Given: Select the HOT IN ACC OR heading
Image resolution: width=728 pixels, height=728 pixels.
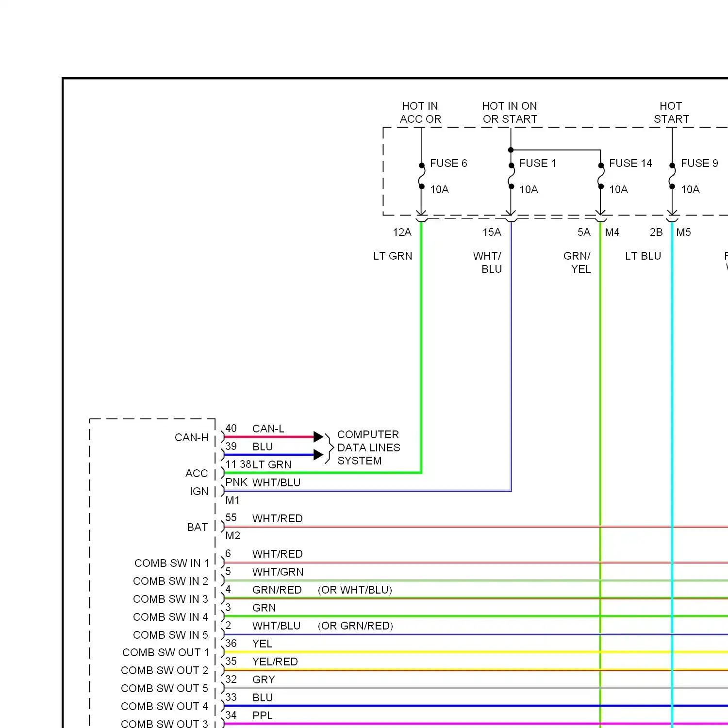Looking at the screenshot, I should (x=420, y=113).
